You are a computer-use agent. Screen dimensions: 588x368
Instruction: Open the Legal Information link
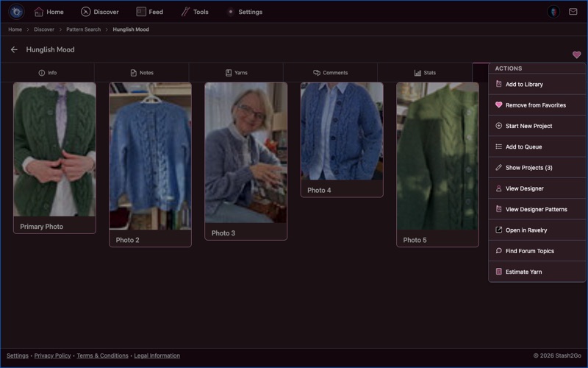point(157,355)
